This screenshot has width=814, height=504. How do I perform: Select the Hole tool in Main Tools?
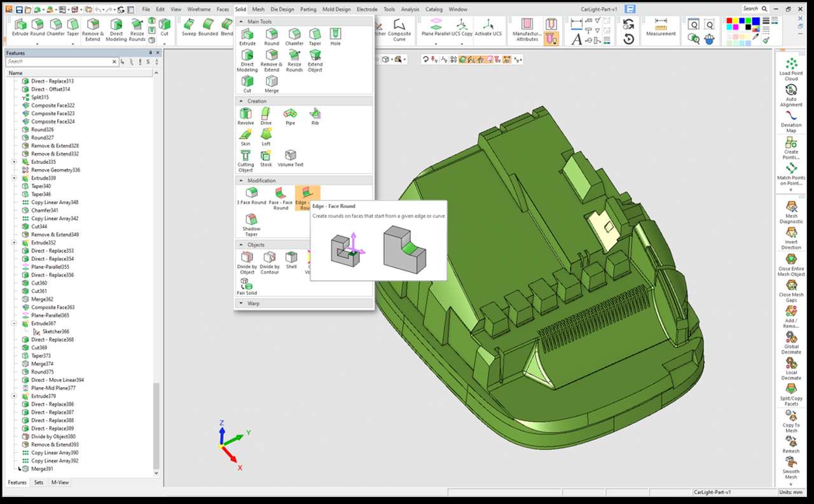(335, 36)
